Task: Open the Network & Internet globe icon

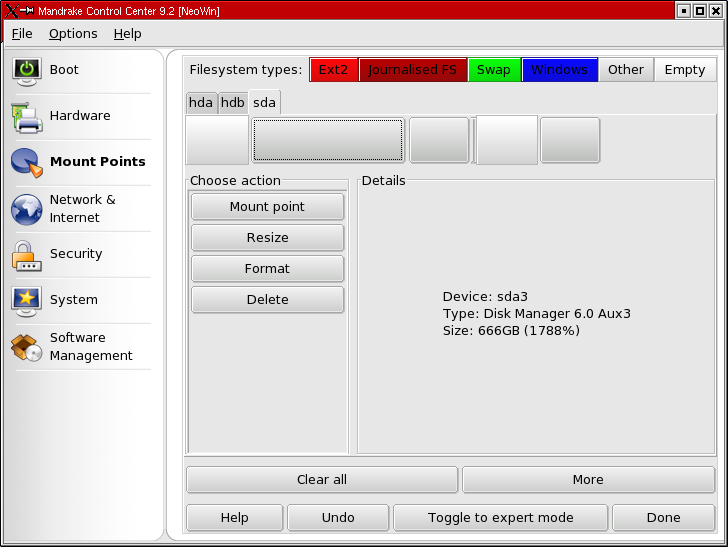Action: pos(26,209)
